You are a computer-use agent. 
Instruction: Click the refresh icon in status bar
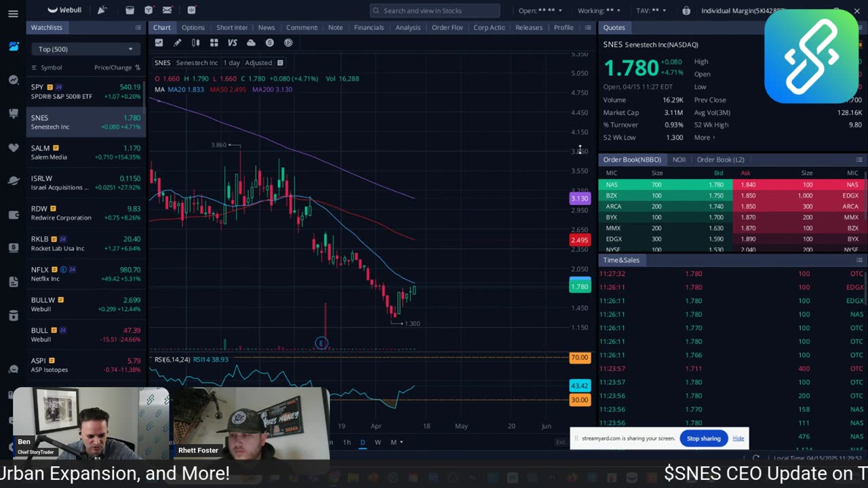click(756, 458)
